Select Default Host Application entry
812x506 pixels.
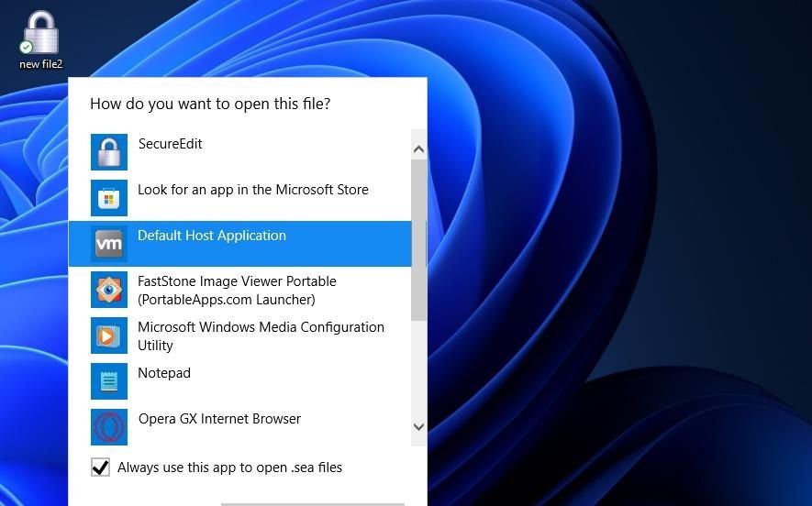(x=239, y=244)
